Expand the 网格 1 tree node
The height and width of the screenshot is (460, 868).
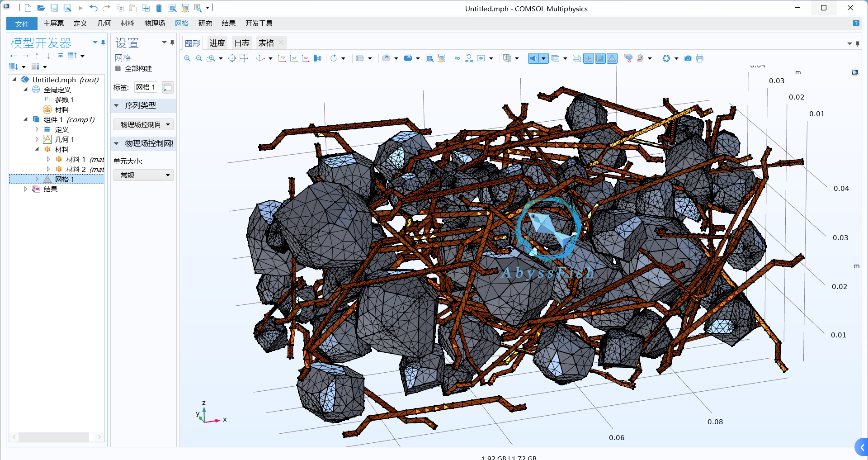pos(37,179)
